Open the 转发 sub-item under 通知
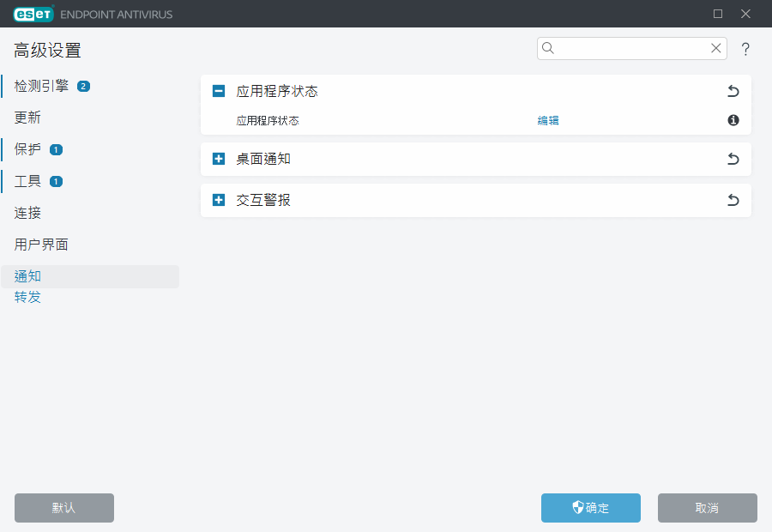Viewport: 772px width, 532px height. click(x=27, y=297)
